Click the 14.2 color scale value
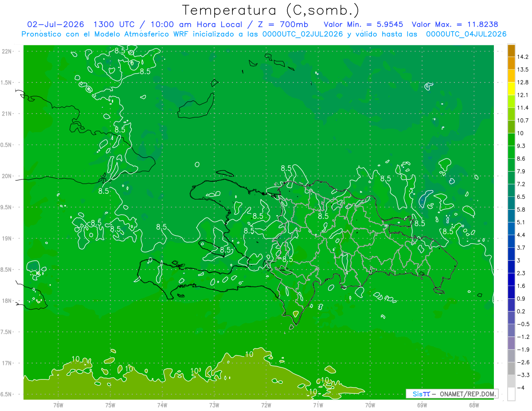 coord(523,57)
